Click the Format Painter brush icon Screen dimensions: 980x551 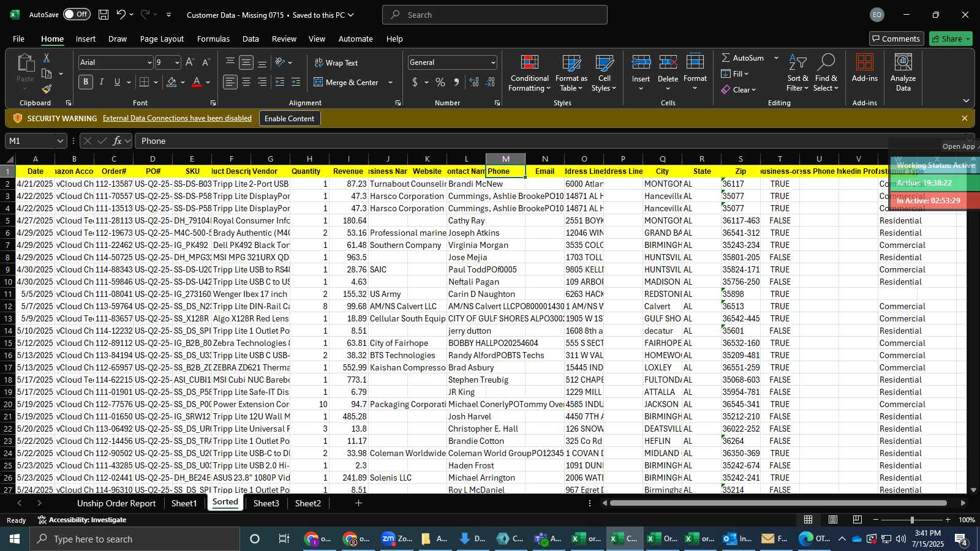pyautogui.click(x=47, y=89)
